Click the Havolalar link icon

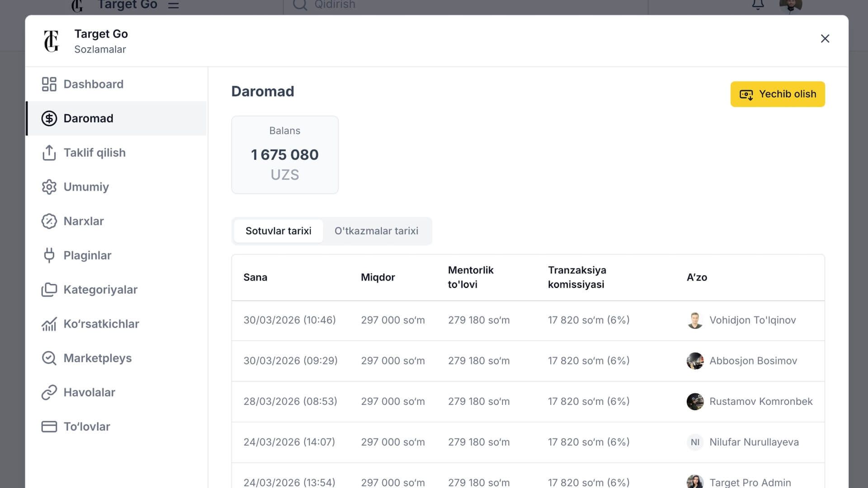pyautogui.click(x=49, y=392)
